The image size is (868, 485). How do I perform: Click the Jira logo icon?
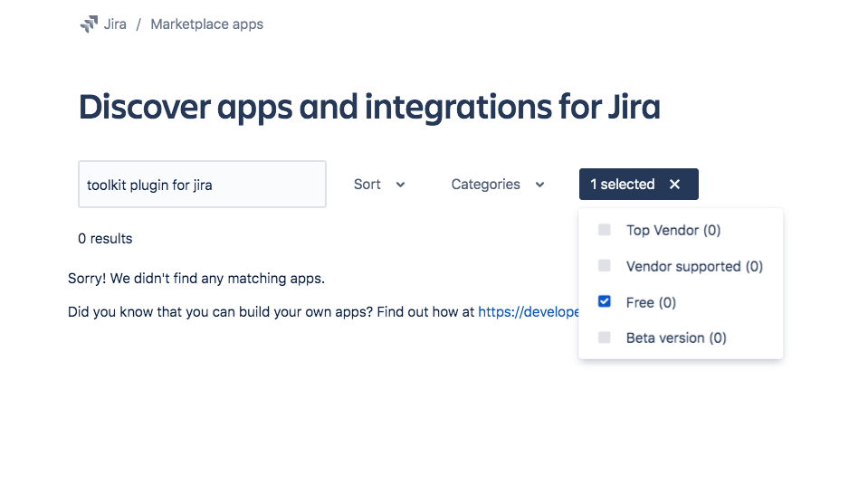tap(89, 24)
